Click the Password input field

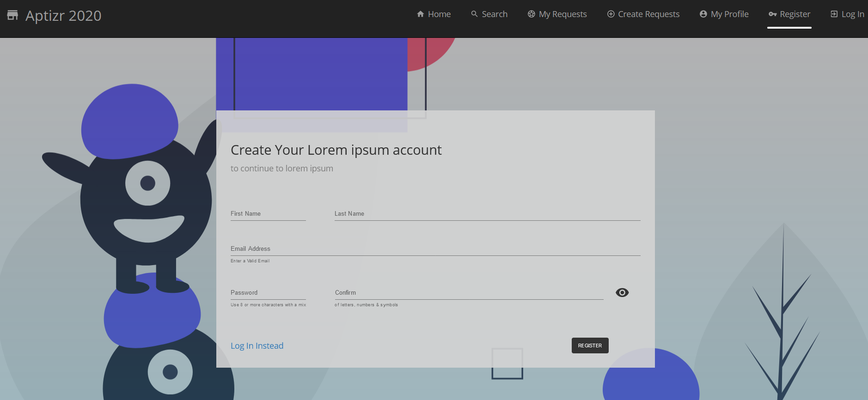[x=268, y=293]
